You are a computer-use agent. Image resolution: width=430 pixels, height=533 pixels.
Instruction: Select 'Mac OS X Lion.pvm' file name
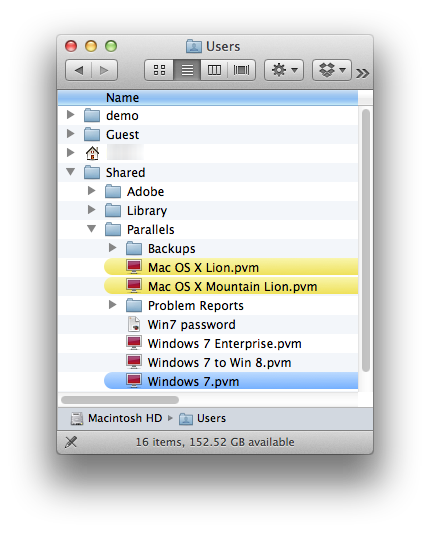pyautogui.click(x=203, y=268)
